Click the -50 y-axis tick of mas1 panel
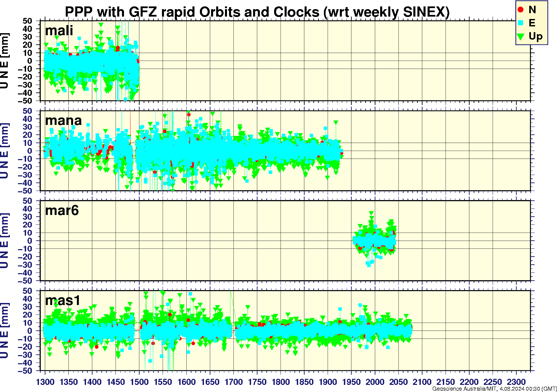 [25, 371]
